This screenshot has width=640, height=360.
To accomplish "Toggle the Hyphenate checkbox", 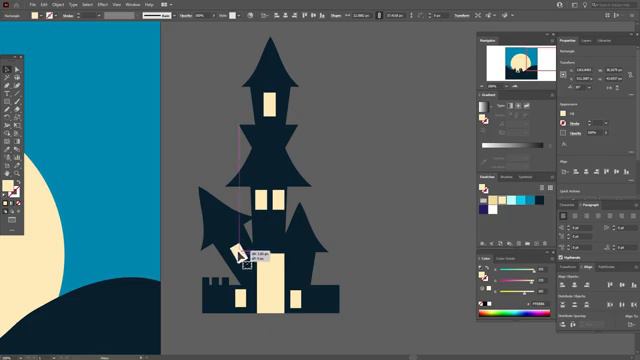I will (x=561, y=258).
